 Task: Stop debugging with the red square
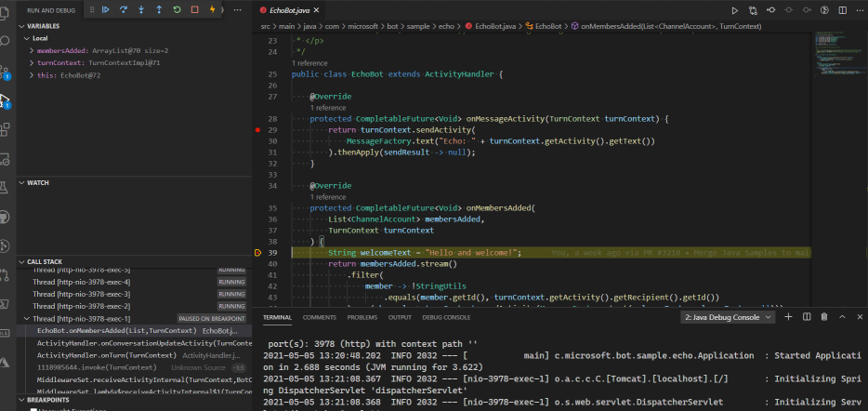(x=194, y=9)
